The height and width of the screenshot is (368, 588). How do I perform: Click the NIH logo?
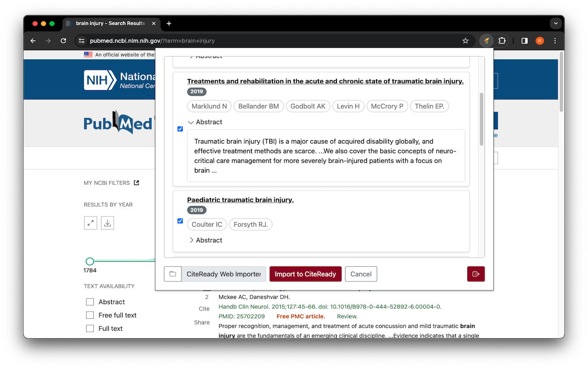(100, 80)
